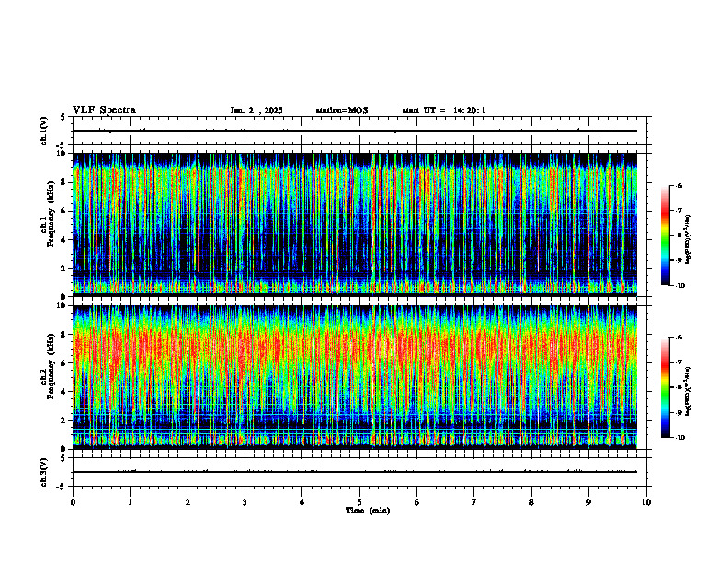Click the "station=MOS" header label

point(342,110)
